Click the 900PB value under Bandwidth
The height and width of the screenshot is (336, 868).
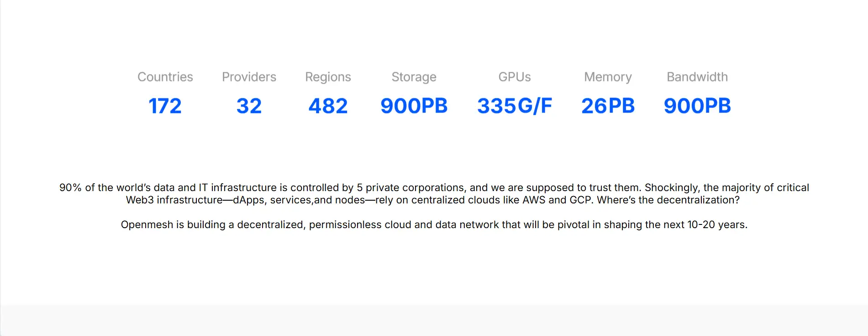point(697,106)
